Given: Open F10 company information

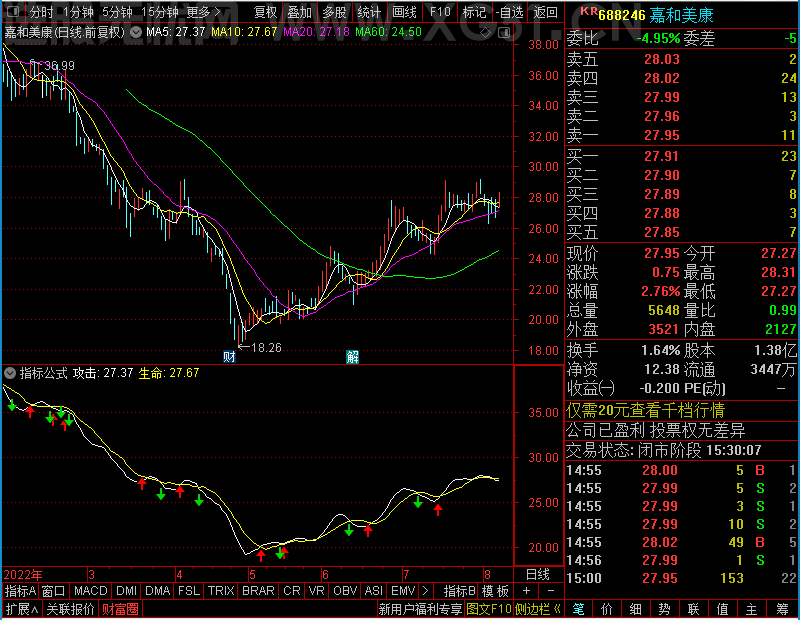Looking at the screenshot, I should pyautogui.click(x=440, y=12).
